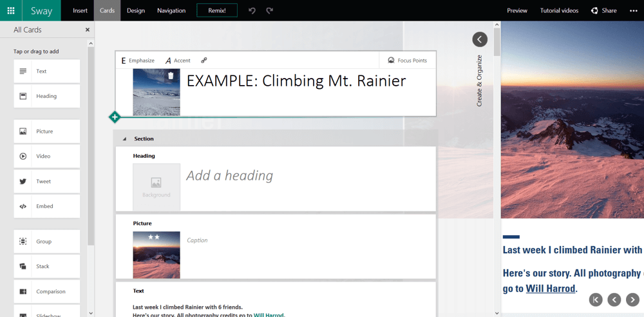Viewport: 644px width, 317px height.
Task: Open the Will Harrod link in preview
Action: 550,289
